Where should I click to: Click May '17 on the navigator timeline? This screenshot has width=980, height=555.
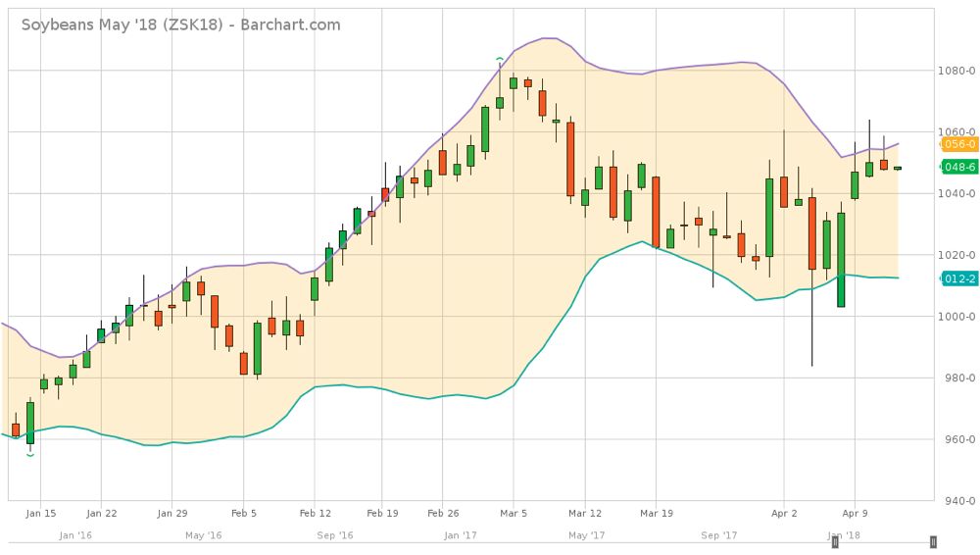[x=586, y=535]
